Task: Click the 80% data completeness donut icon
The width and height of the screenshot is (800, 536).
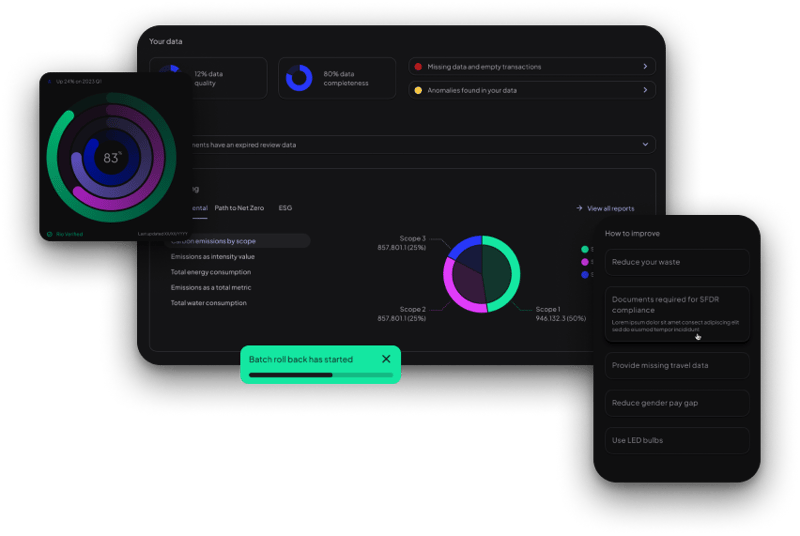Action: pyautogui.click(x=299, y=78)
